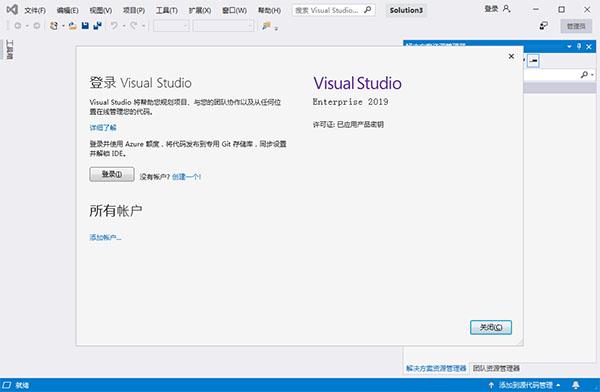Open the undo history dropdown arrow
600x392 pixels.
pyautogui.click(x=124, y=26)
